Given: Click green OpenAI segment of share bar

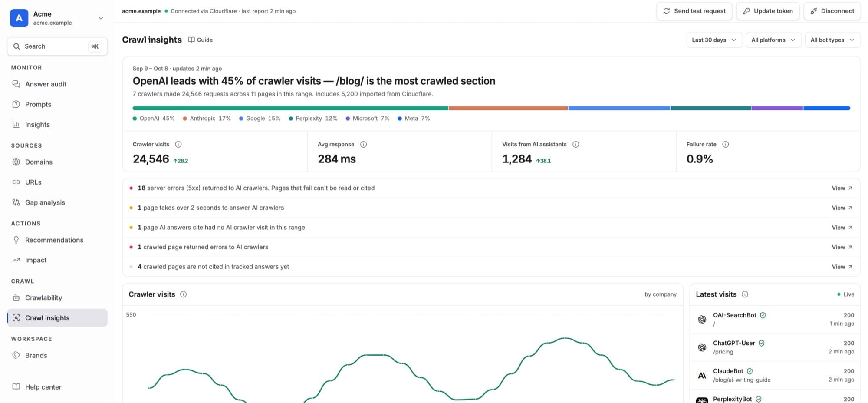Looking at the screenshot, I should [x=290, y=108].
